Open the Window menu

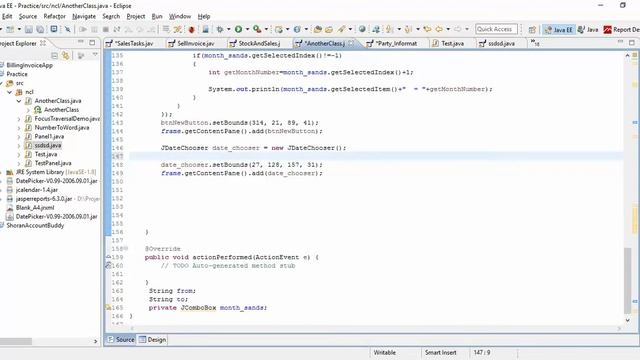click(180, 16)
